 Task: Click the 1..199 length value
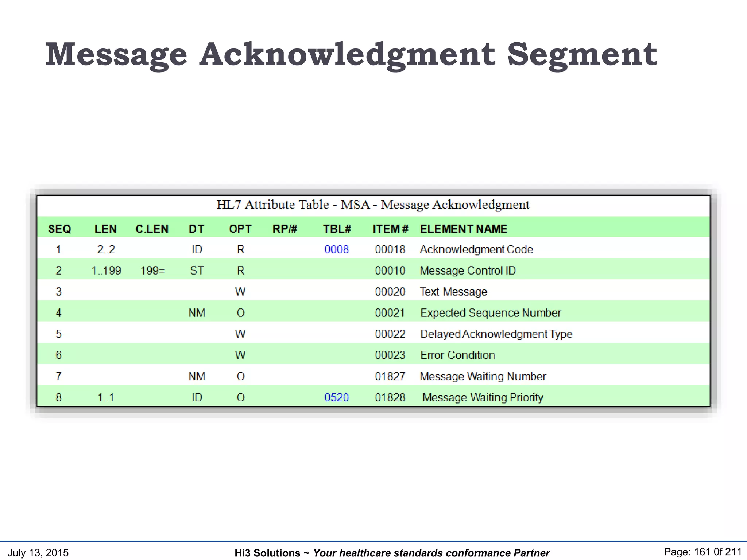(106, 271)
